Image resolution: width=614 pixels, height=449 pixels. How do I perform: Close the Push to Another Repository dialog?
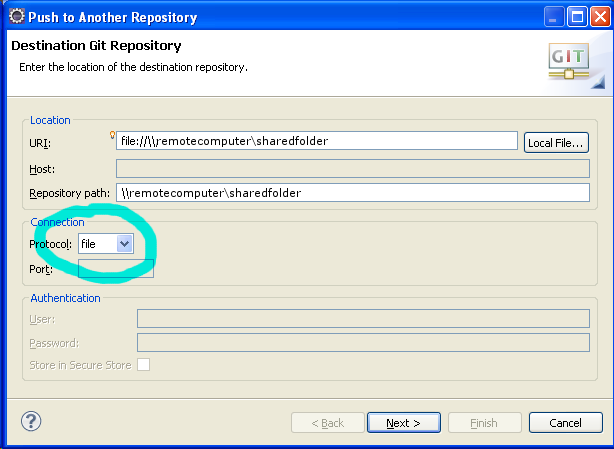(x=599, y=17)
